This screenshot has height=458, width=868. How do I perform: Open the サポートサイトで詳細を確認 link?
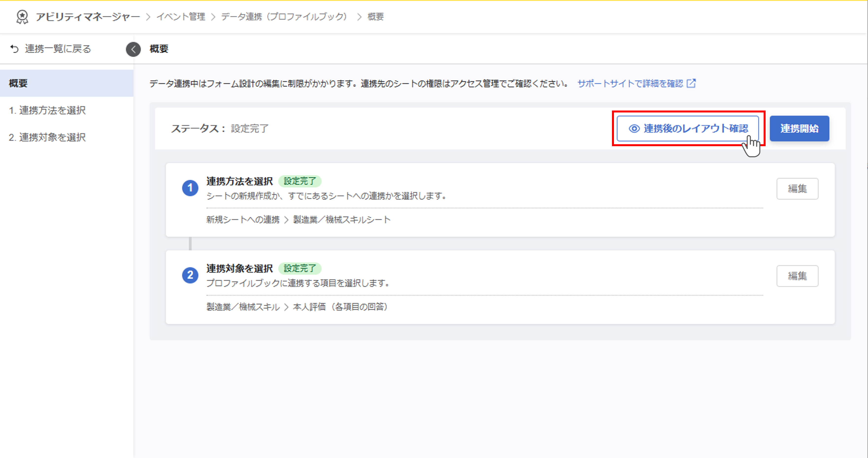pyautogui.click(x=630, y=83)
